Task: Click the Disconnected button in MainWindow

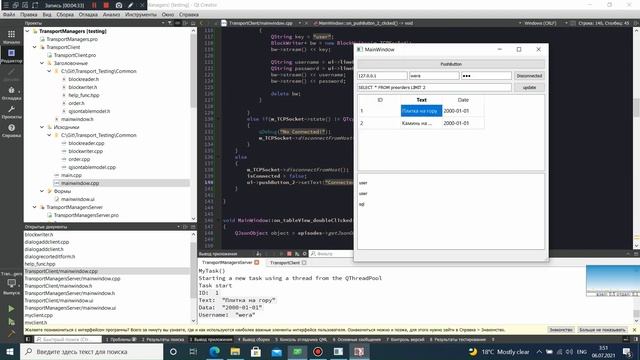Action: [529, 76]
